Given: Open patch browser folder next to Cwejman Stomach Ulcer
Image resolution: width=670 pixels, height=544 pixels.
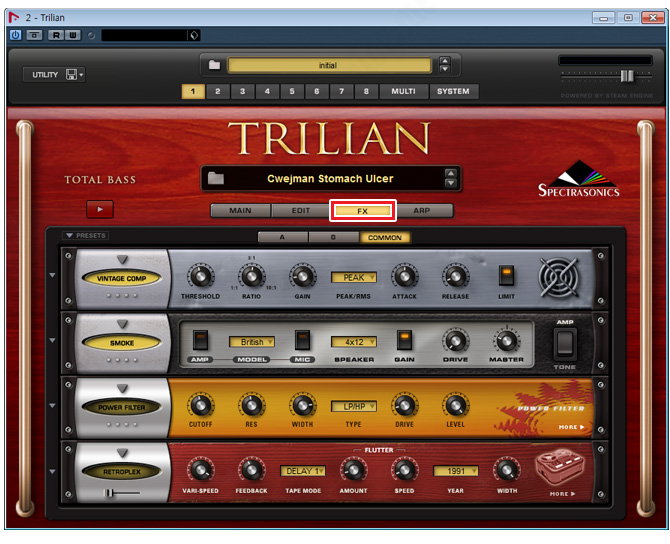Looking at the screenshot, I should point(216,178).
